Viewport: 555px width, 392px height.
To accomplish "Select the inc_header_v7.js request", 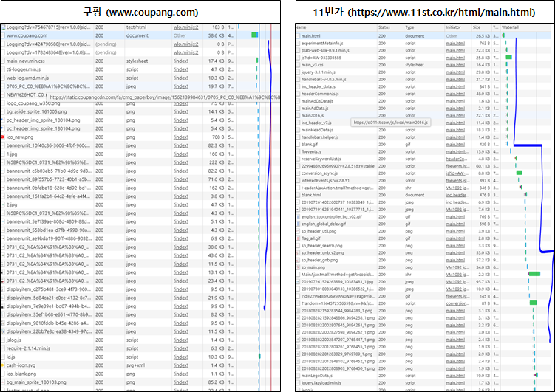I will (423, 123).
